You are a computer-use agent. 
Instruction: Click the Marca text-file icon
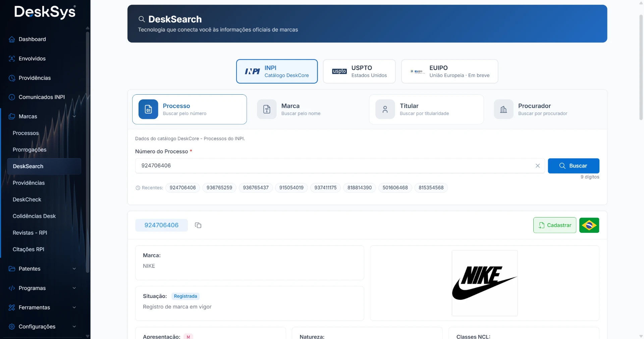pyautogui.click(x=267, y=109)
